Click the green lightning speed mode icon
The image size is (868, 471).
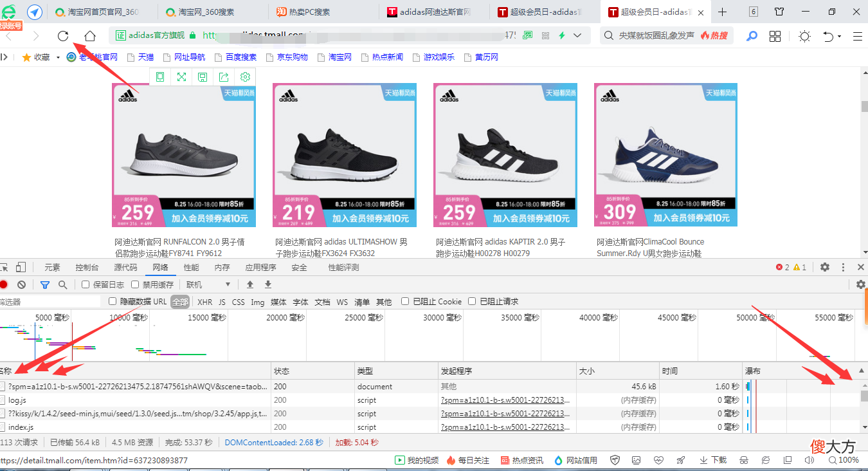pyautogui.click(x=563, y=35)
